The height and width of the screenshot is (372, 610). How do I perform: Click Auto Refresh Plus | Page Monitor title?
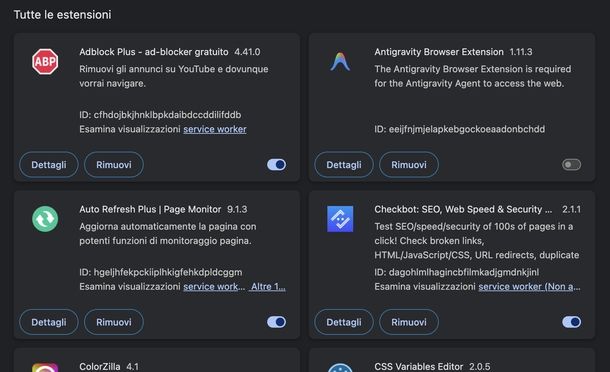[x=150, y=209]
